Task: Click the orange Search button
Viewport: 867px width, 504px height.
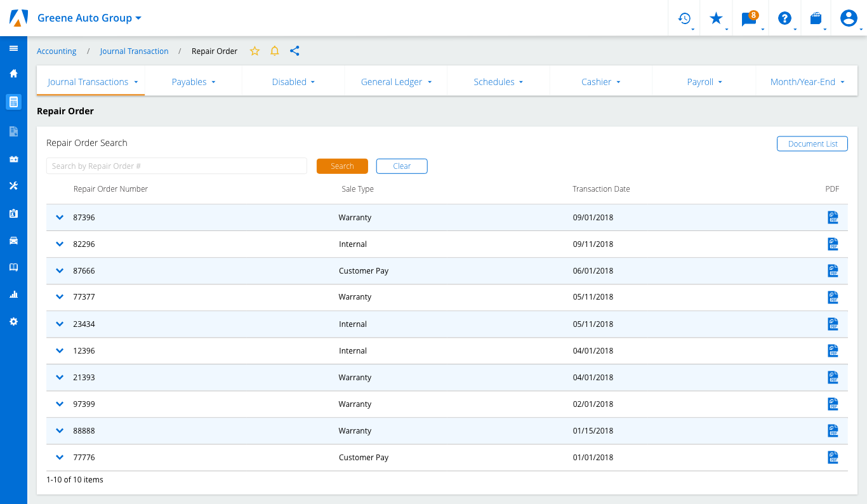Action: click(x=342, y=166)
